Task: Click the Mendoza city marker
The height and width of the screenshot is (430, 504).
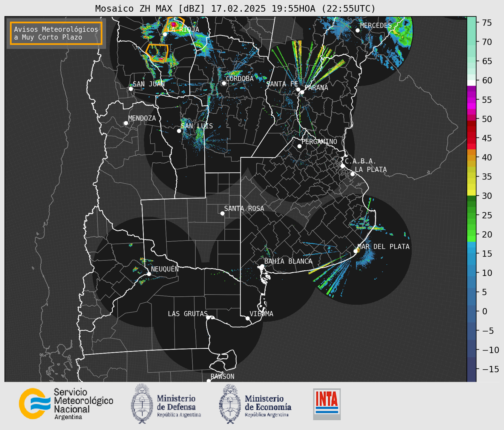Action: coord(126,123)
